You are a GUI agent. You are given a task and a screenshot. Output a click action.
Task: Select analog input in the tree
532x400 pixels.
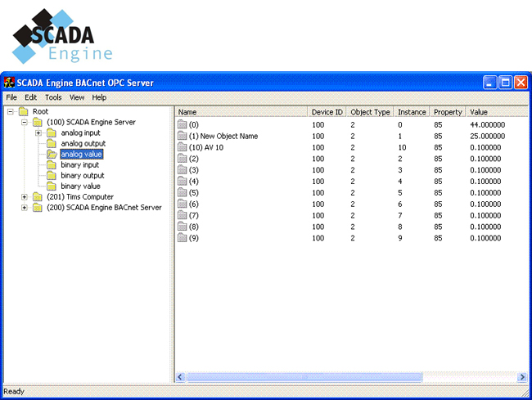tap(80, 133)
